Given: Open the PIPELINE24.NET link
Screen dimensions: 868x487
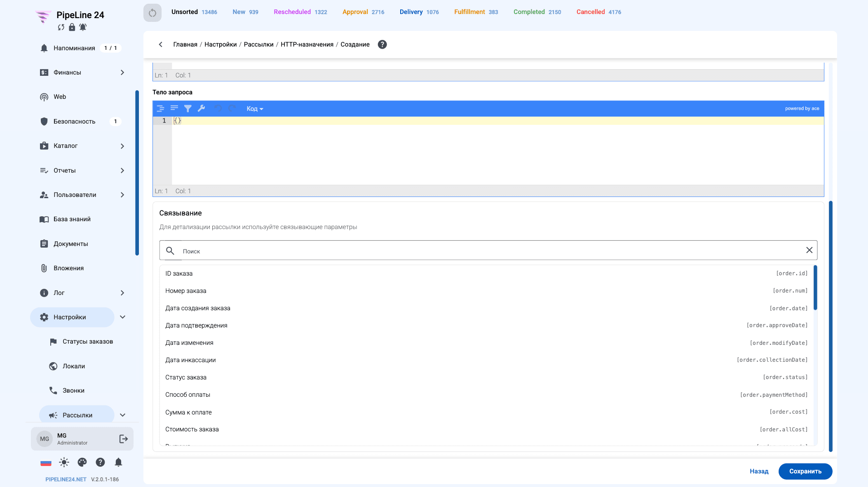Looking at the screenshot, I should point(66,479).
